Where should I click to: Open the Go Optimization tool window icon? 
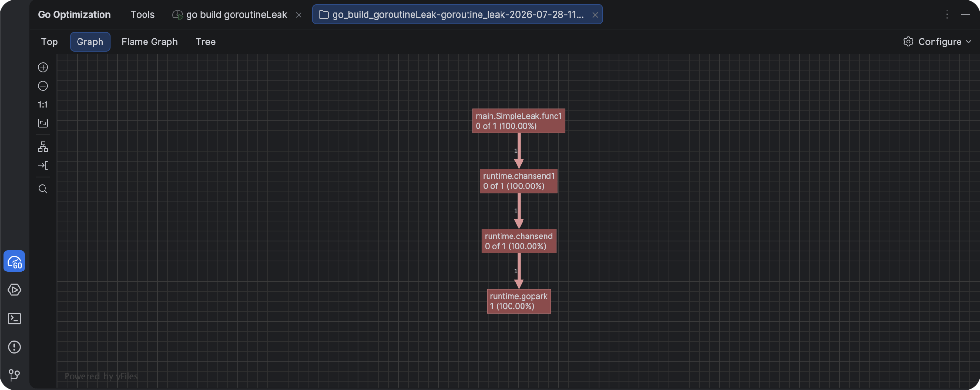[x=14, y=261]
